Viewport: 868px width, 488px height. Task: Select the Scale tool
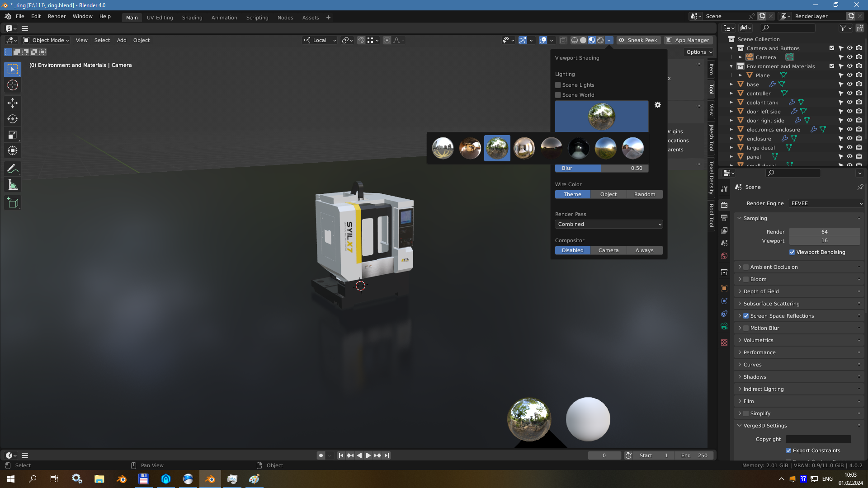pyautogui.click(x=13, y=135)
